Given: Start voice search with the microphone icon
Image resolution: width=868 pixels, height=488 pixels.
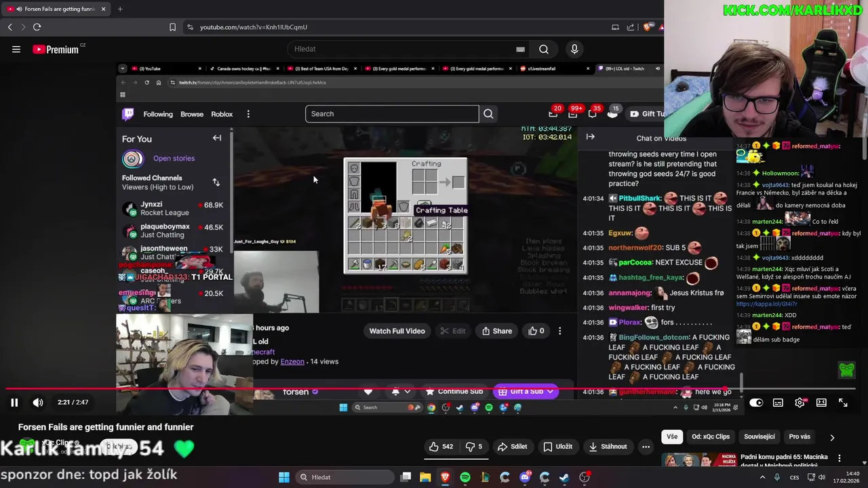Looking at the screenshot, I should point(574,49).
